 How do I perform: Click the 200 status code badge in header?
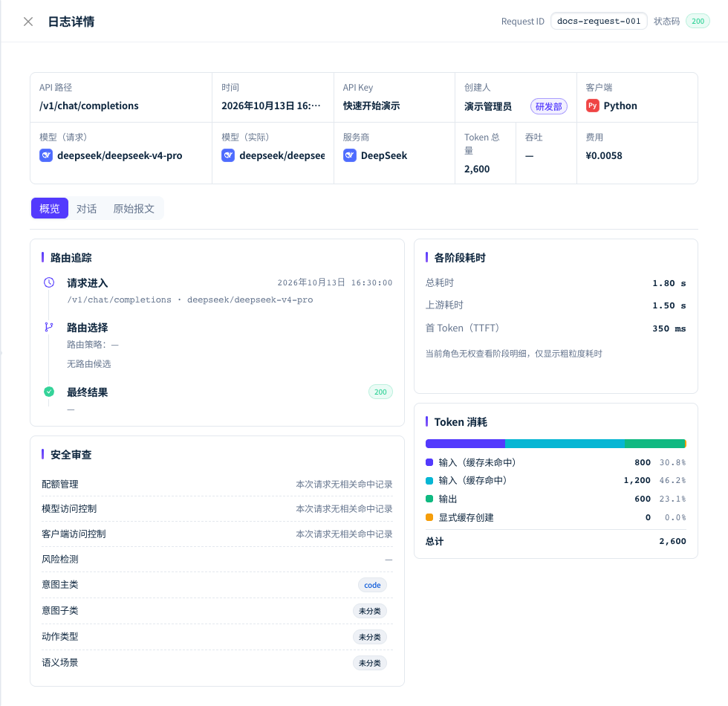tap(698, 21)
